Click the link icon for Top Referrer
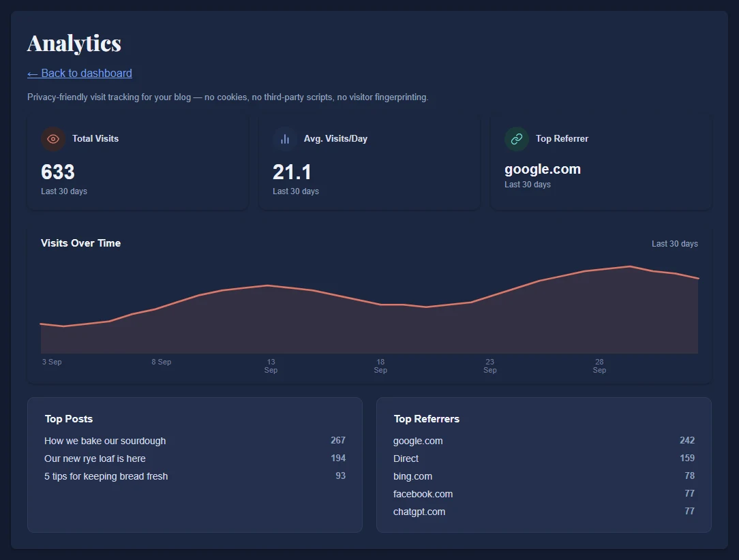The width and height of the screenshot is (739, 560). tap(517, 139)
